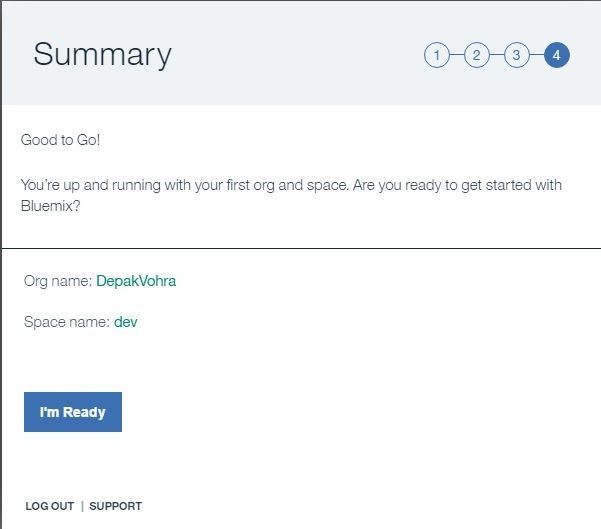
Task: Select the dev space name link
Action: click(125, 322)
